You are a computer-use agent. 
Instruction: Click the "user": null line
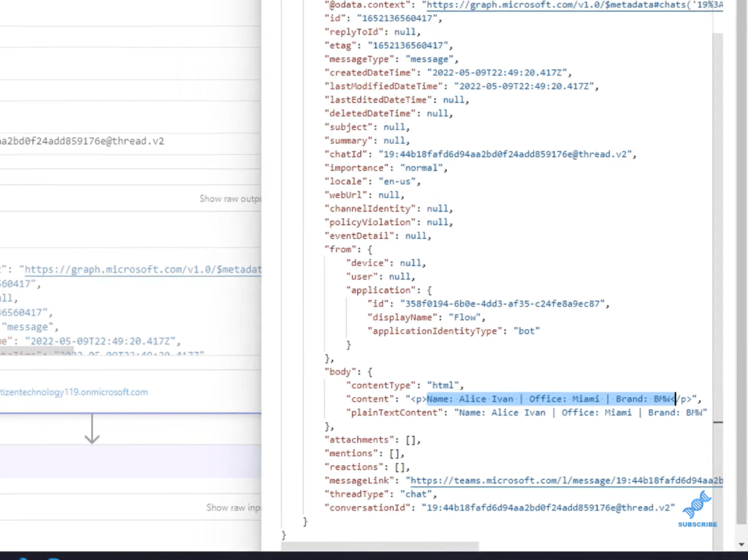381,277
